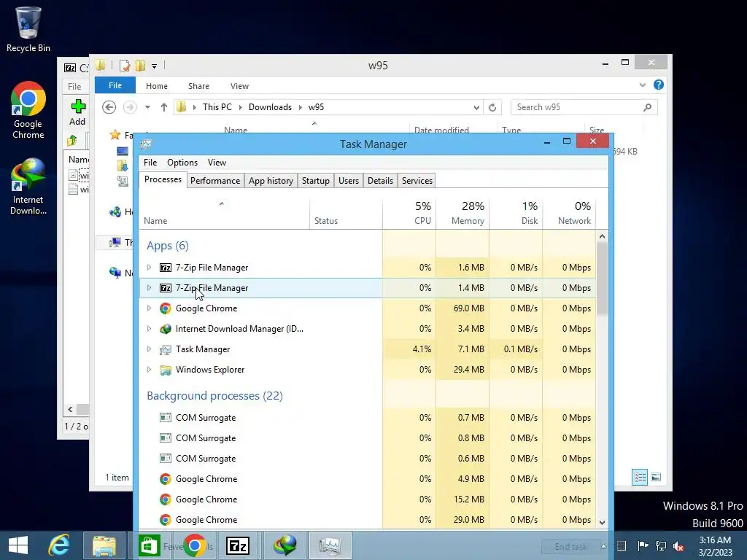Expand the Explorer ribbon chevron
This screenshot has height=560, width=747.
[x=642, y=85]
